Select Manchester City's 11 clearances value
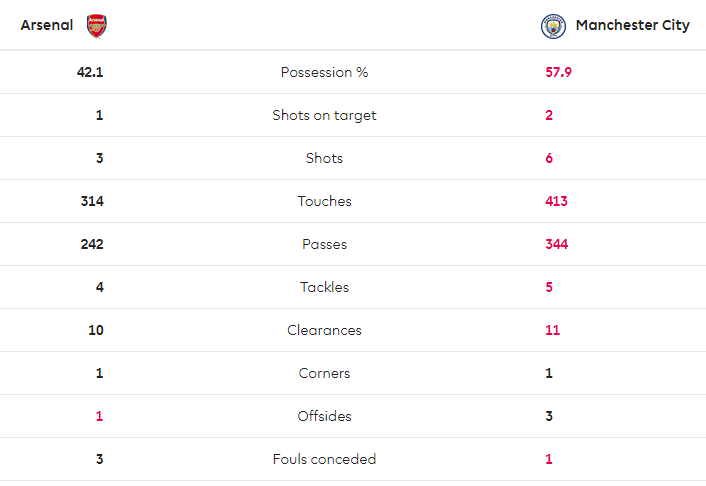Image resolution: width=706 pixels, height=486 pixels. coord(552,331)
